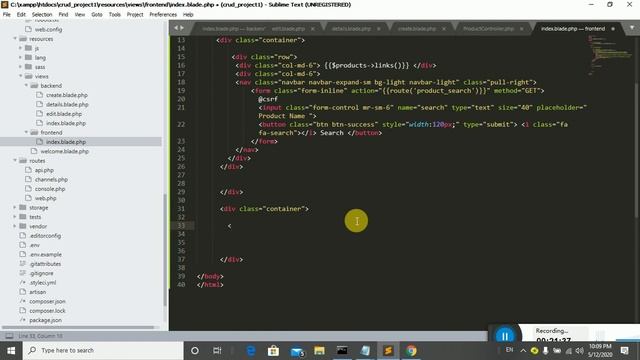
Task: Open web.php in routes
Action: (45, 198)
